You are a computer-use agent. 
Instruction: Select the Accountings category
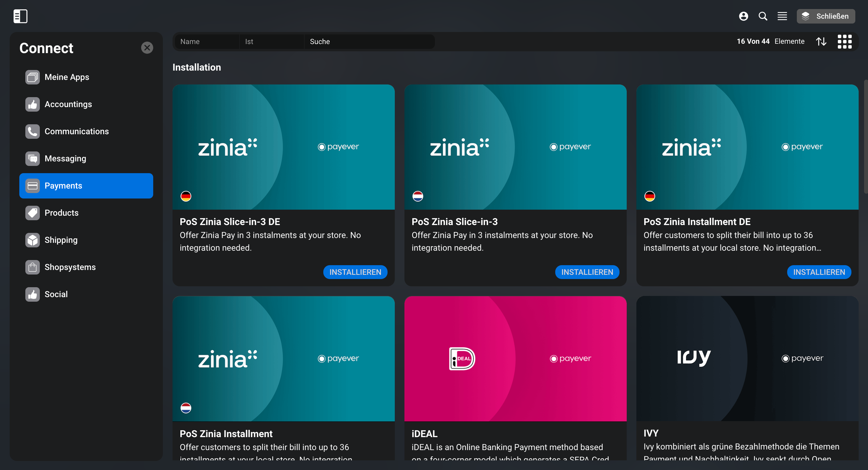86,104
